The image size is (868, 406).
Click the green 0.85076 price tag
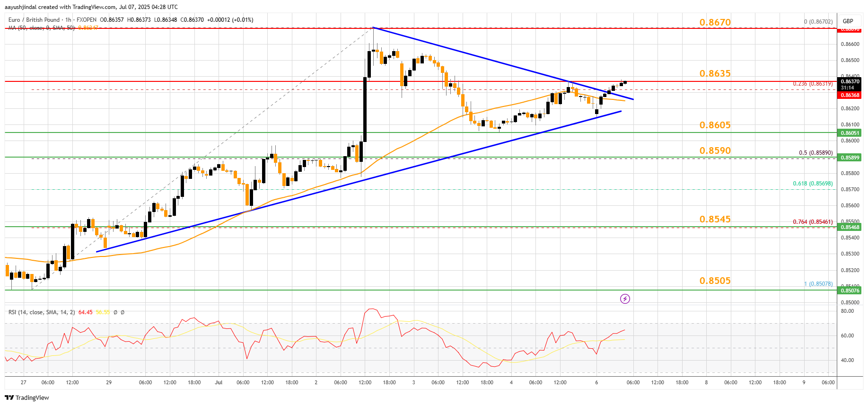[850, 291]
